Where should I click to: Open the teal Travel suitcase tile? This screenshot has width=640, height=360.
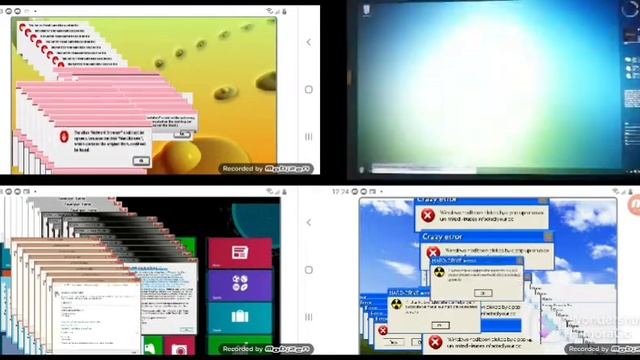click(x=240, y=318)
